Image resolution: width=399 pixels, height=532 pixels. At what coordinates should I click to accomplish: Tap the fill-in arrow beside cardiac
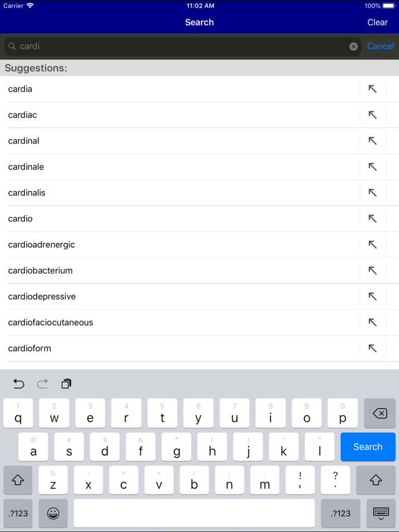coord(373,115)
